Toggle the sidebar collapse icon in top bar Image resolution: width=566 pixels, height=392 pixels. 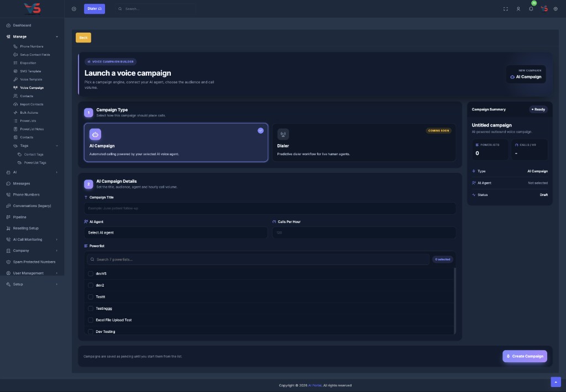(74, 9)
